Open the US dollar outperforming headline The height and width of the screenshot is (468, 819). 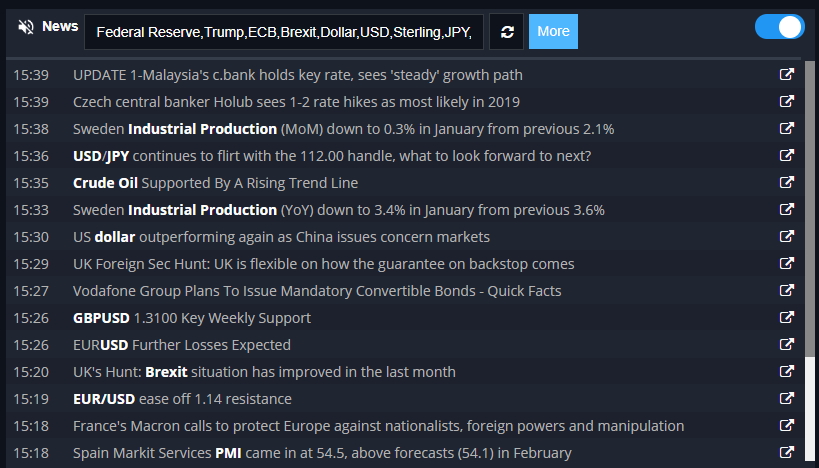282,237
